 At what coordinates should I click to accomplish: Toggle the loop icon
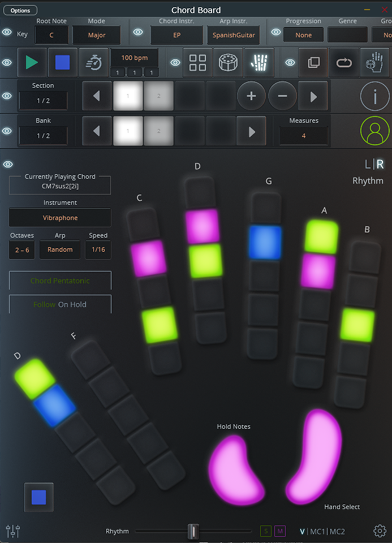tap(344, 63)
